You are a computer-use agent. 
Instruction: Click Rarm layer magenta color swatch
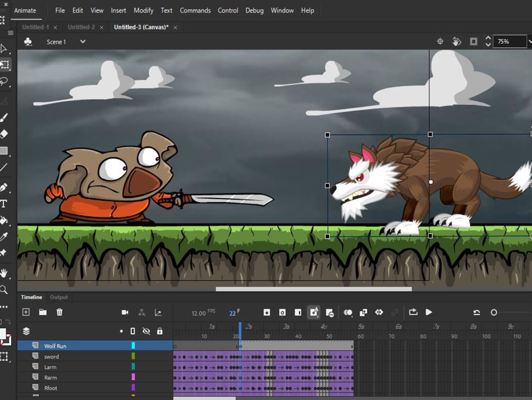pyautogui.click(x=134, y=377)
